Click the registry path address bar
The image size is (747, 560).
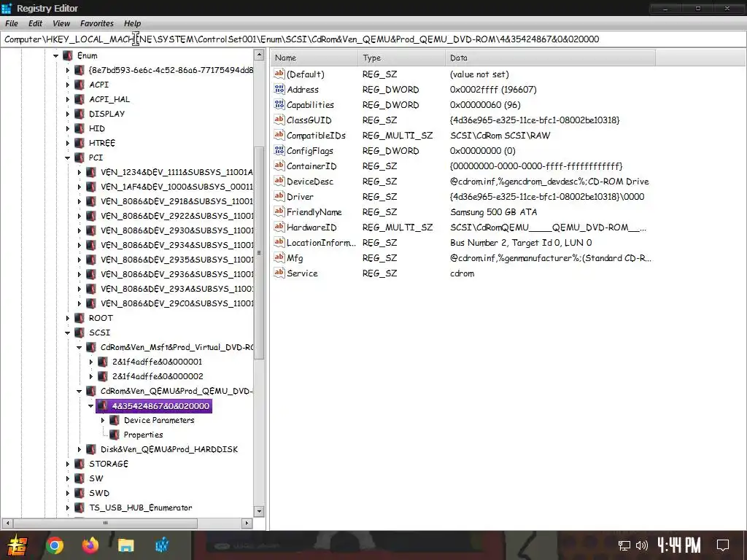point(373,39)
